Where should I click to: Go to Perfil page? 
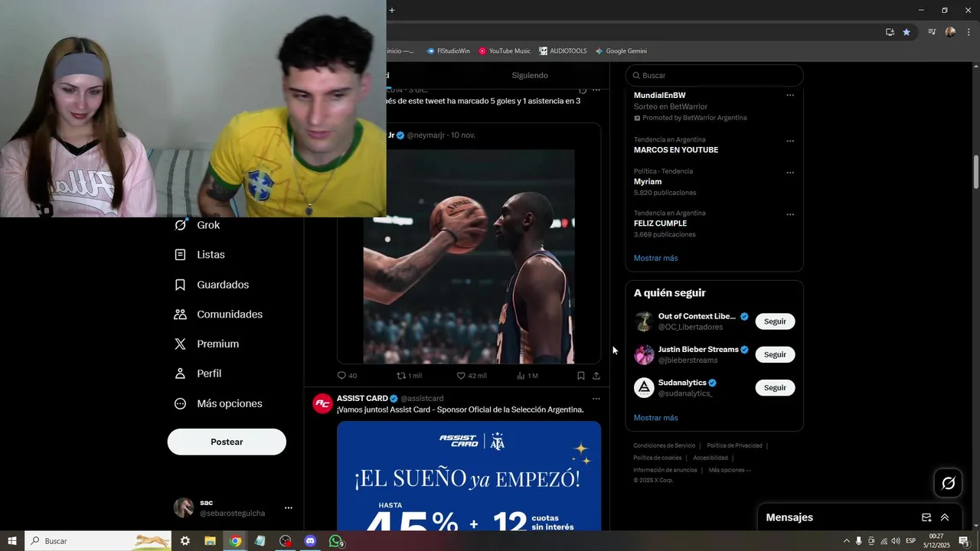198,373
